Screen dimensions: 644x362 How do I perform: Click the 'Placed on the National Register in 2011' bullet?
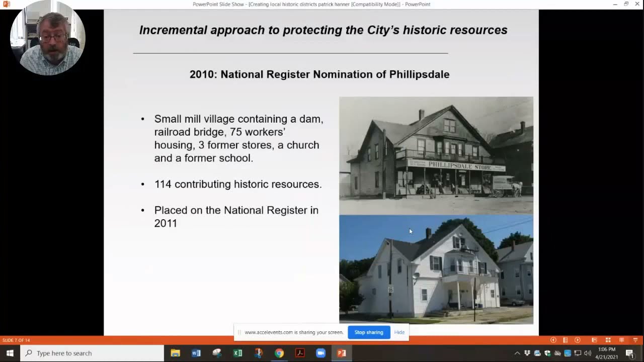(236, 217)
